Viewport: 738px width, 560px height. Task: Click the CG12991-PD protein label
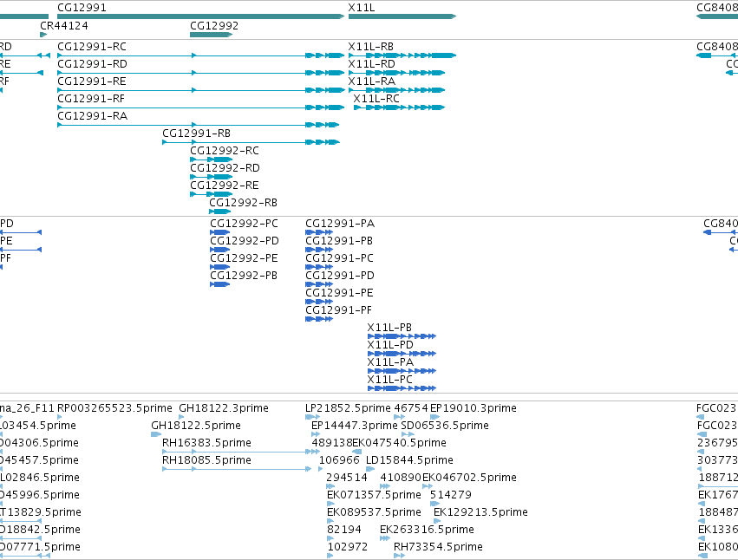tap(340, 276)
